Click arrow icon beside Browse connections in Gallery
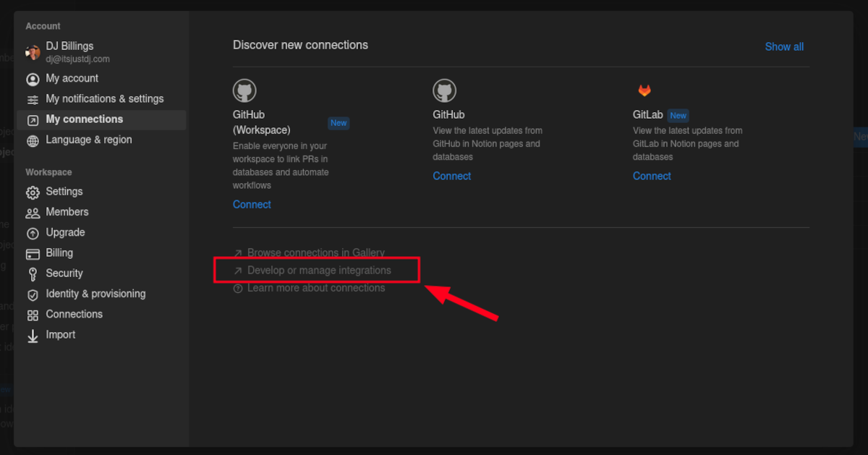Image resolution: width=868 pixels, height=455 pixels. [x=238, y=253]
